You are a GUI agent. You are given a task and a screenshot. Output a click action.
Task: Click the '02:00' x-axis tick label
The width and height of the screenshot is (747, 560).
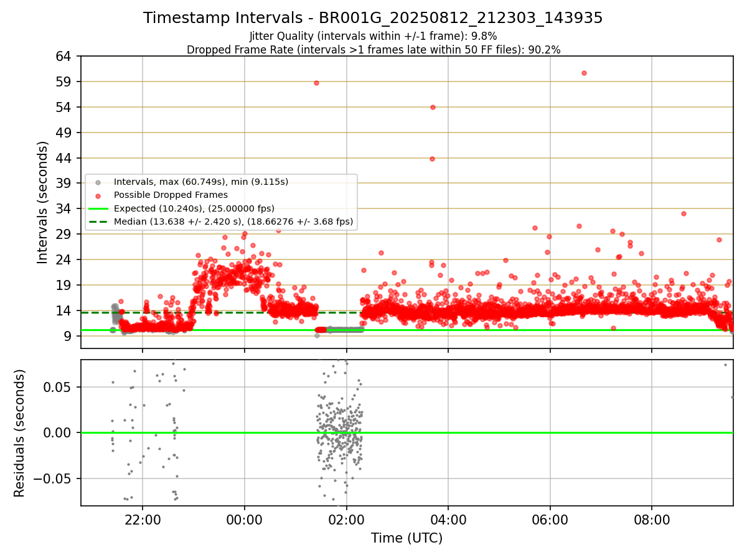(347, 518)
